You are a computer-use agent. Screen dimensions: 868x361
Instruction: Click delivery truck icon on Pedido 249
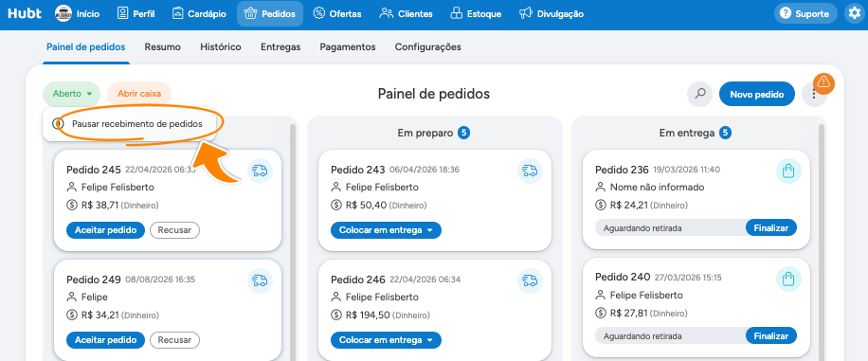(260, 280)
